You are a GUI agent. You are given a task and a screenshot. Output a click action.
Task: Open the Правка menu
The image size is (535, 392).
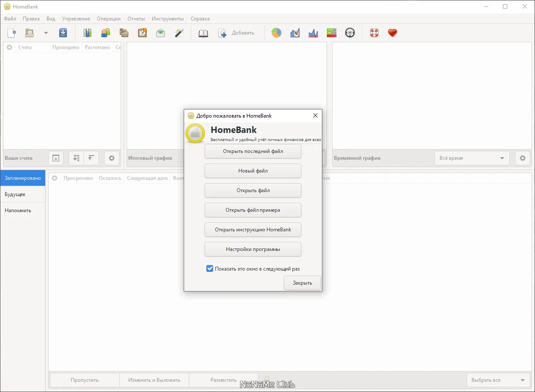click(x=31, y=19)
